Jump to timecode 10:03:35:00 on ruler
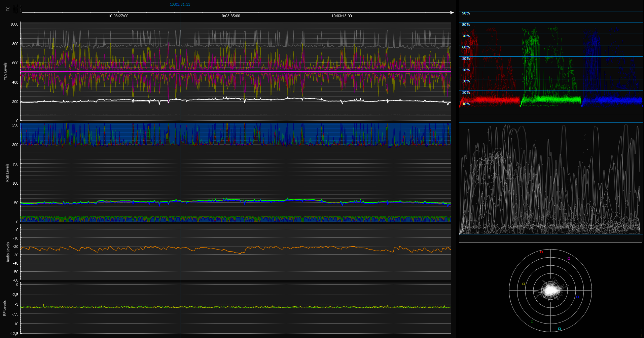Image resolution: width=644 pixels, height=338 pixels. tap(230, 16)
